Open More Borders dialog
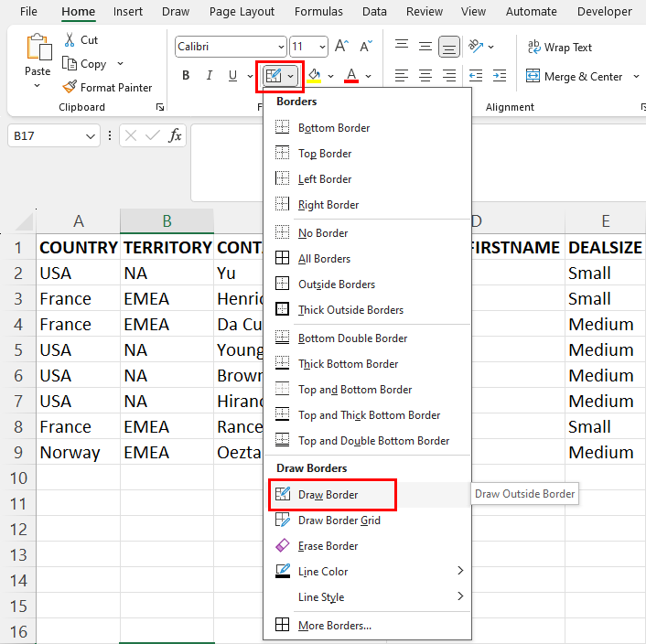This screenshot has width=646, height=644. coord(367,625)
